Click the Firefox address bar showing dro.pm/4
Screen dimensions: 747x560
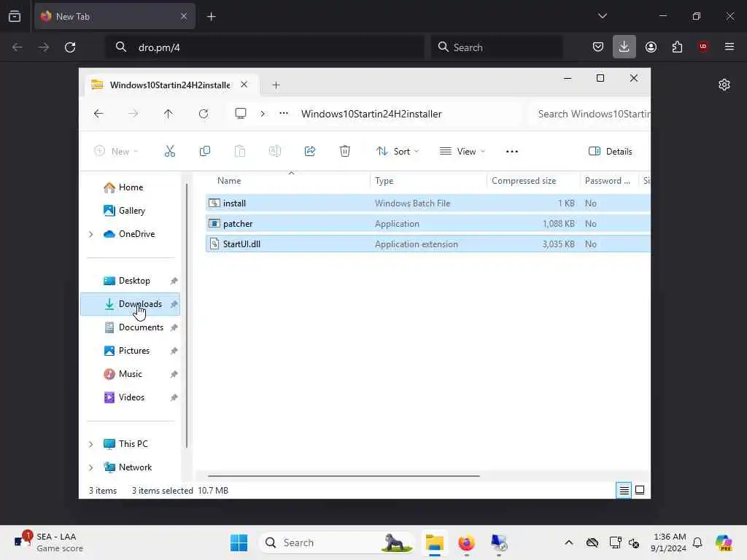click(264, 47)
